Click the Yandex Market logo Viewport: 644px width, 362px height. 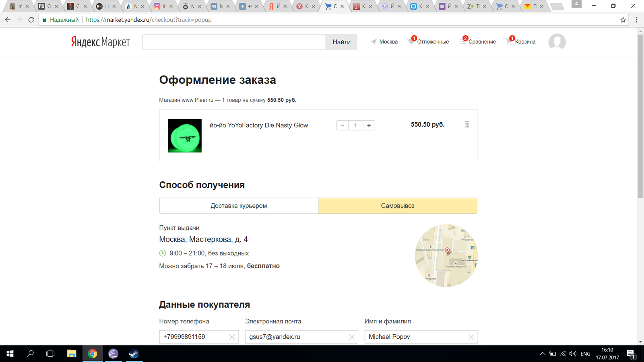[101, 42]
